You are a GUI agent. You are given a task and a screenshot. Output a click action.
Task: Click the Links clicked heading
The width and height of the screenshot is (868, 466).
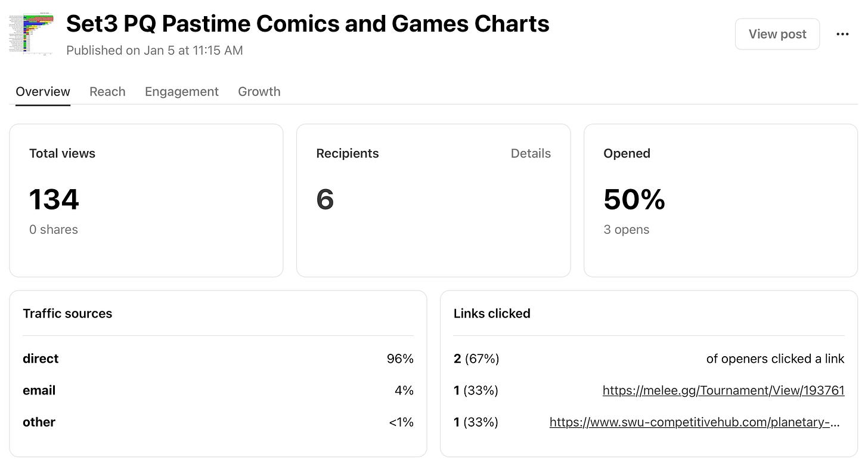tap(492, 314)
